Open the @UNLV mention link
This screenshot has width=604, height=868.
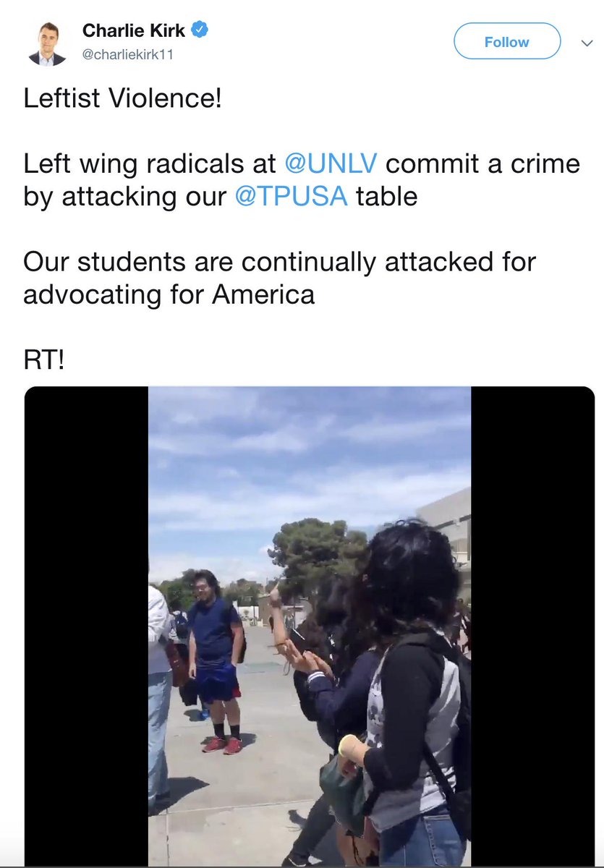(x=331, y=163)
